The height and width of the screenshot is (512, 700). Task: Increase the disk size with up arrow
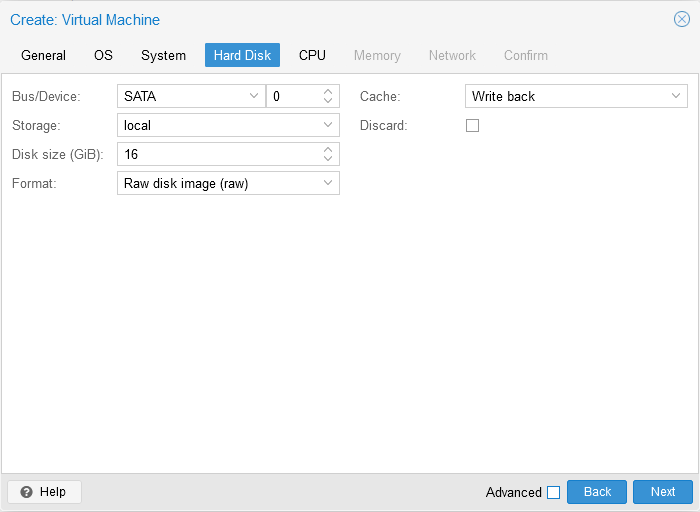tap(328, 149)
